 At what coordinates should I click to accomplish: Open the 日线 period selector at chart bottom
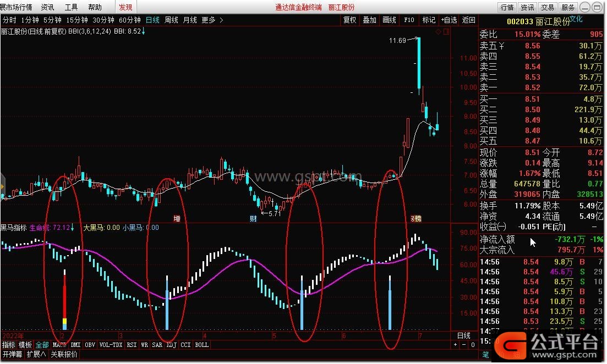click(x=464, y=335)
